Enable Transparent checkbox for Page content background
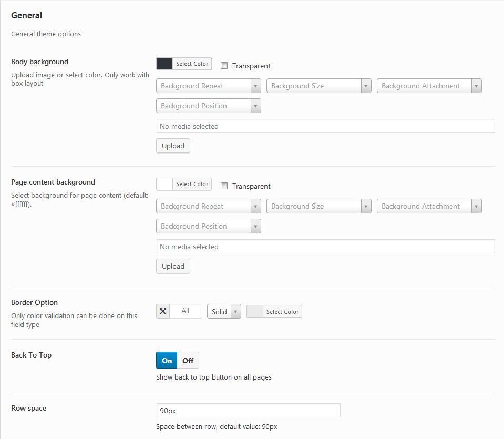Viewport: 504px width, 439px height. click(224, 186)
